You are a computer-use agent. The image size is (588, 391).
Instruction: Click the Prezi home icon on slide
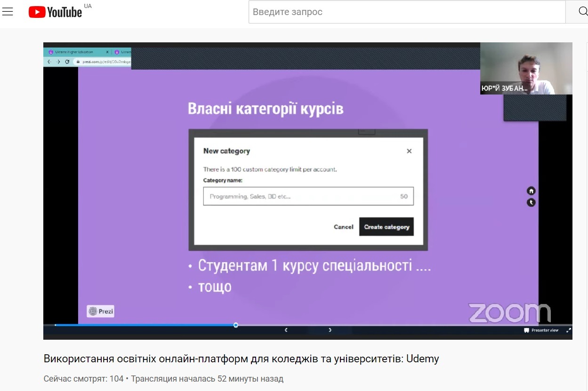point(531,191)
